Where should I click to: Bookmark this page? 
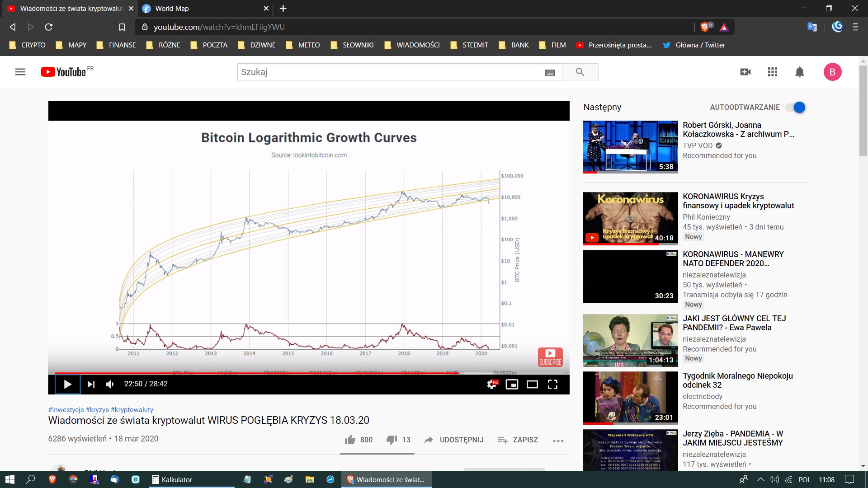tap(122, 27)
